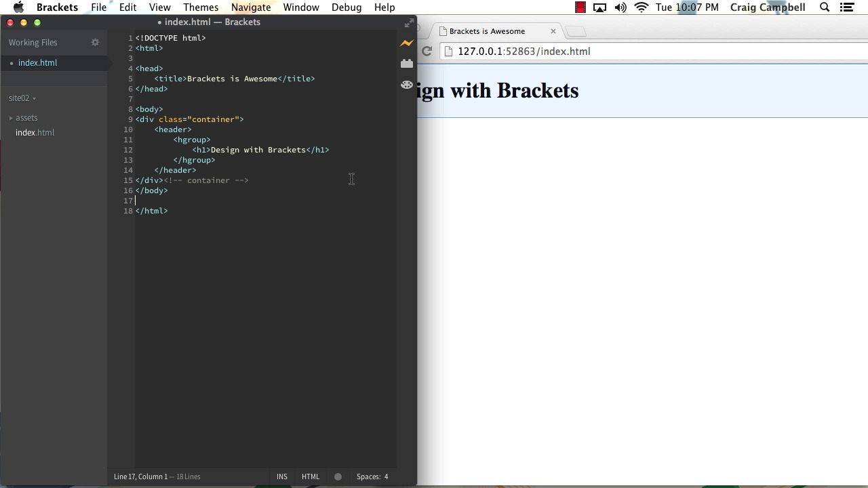The width and height of the screenshot is (868, 488).
Task: Select index.html in Working Files
Action: pyautogui.click(x=37, y=63)
